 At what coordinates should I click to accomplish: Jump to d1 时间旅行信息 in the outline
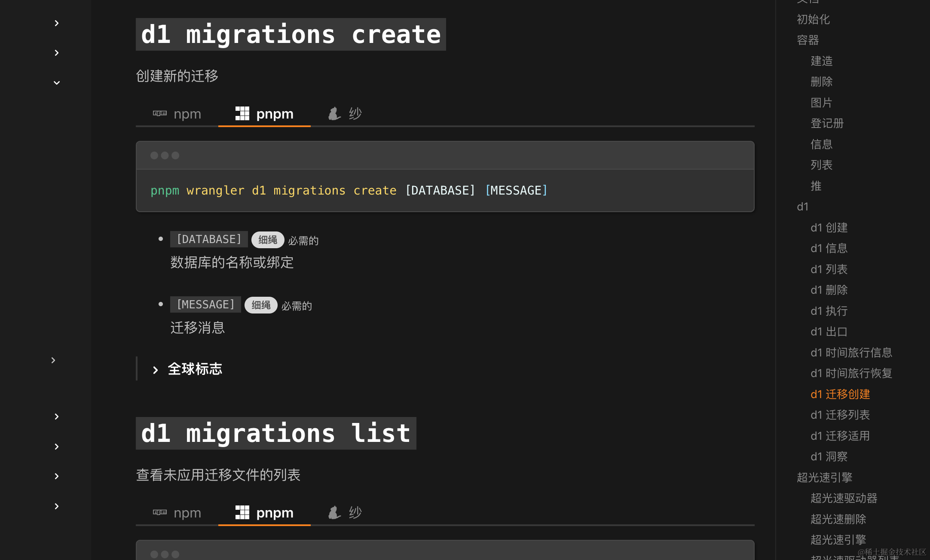tap(851, 353)
